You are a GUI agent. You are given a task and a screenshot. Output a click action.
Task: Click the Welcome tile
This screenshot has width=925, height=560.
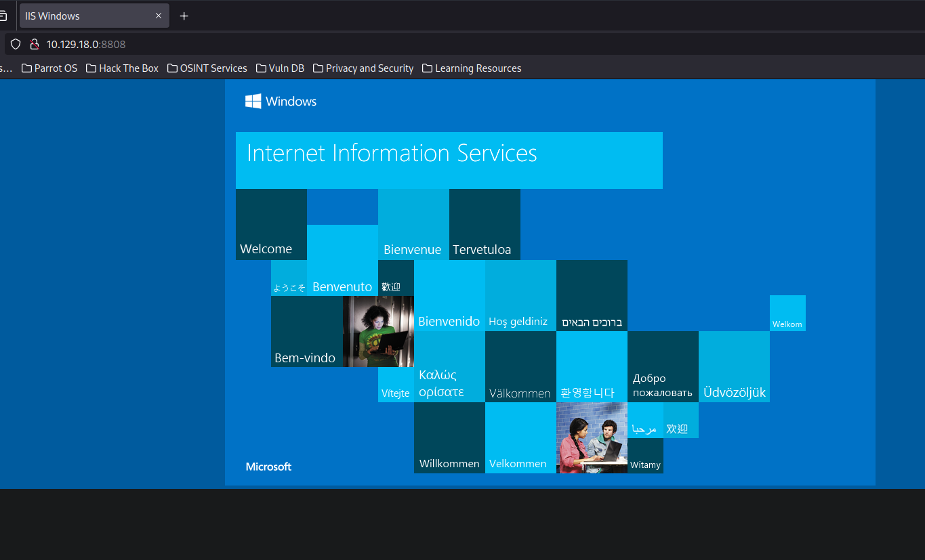[271, 224]
